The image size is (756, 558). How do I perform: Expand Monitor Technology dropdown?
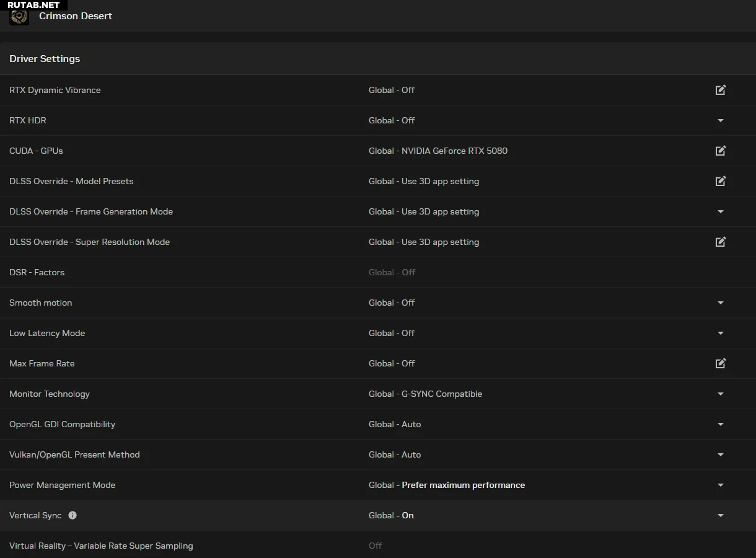coord(720,394)
